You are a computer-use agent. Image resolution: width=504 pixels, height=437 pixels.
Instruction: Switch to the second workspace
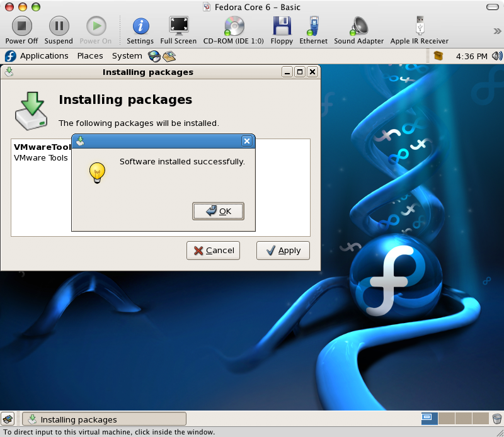[x=447, y=419]
